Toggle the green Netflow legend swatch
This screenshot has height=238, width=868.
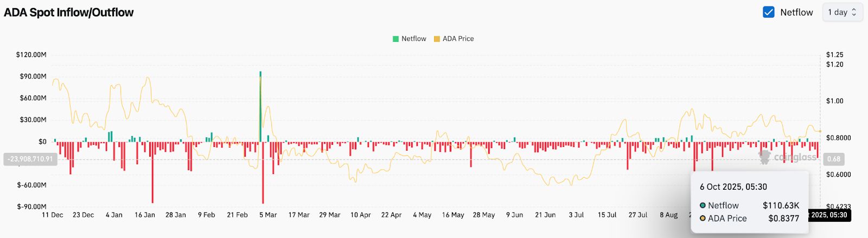396,39
